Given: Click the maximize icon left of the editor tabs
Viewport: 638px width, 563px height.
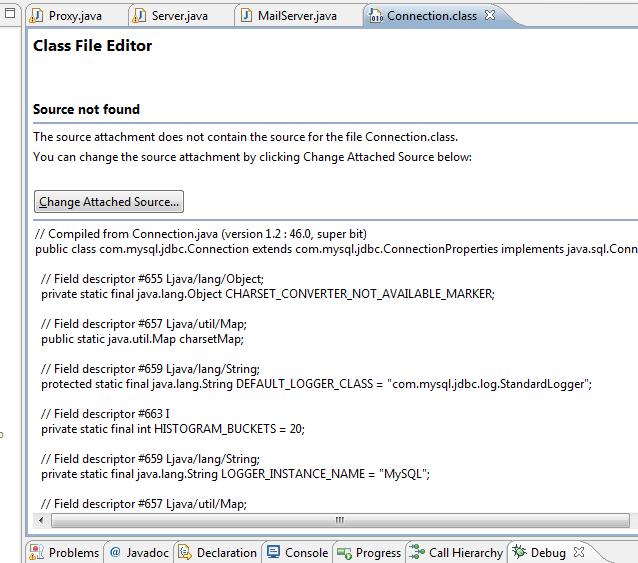Looking at the screenshot, I should (x=10, y=13).
